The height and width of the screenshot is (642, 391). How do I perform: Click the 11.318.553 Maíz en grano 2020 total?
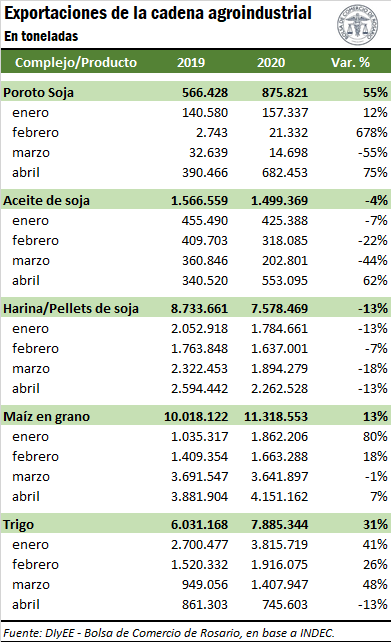[276, 416]
